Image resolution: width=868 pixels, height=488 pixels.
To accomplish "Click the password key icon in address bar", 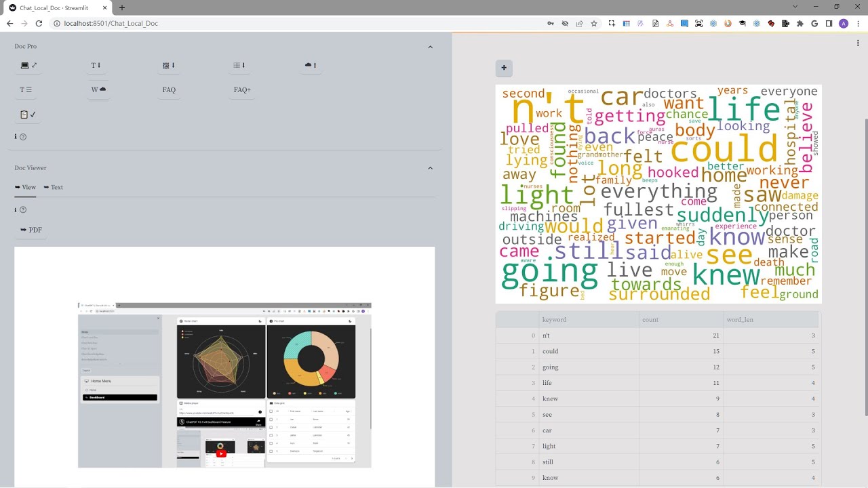I will point(551,23).
